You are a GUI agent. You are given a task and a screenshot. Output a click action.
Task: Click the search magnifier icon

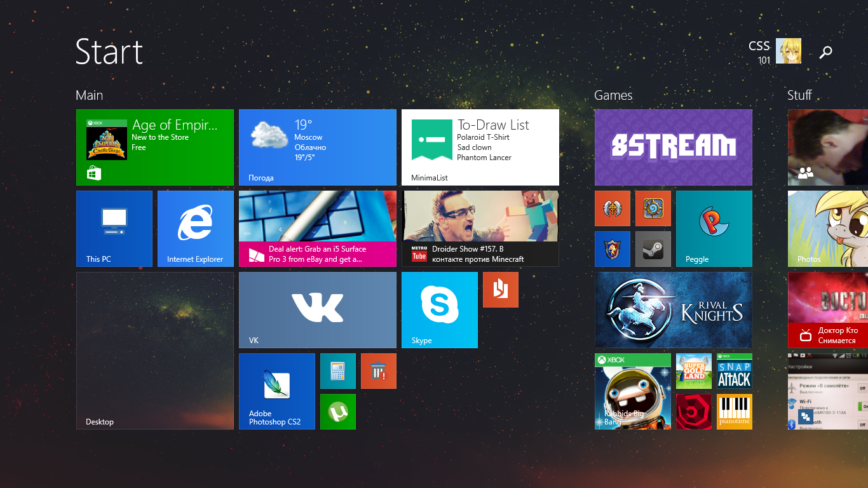coord(825,52)
